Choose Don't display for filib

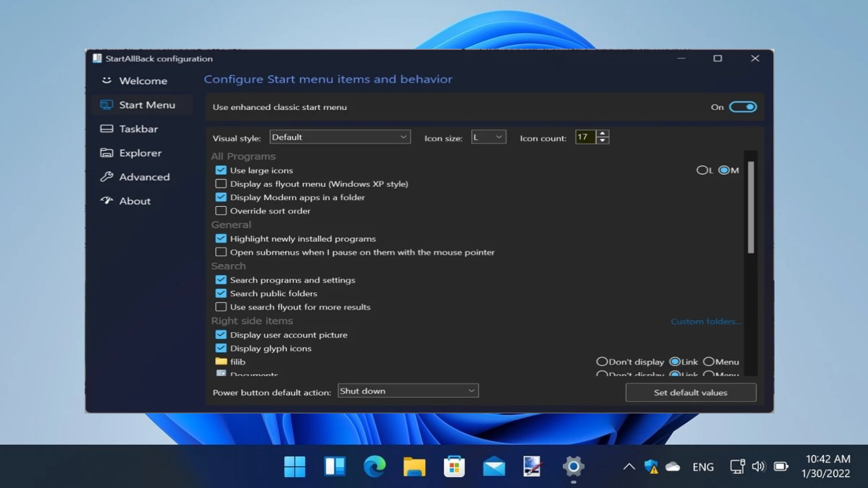(x=601, y=362)
